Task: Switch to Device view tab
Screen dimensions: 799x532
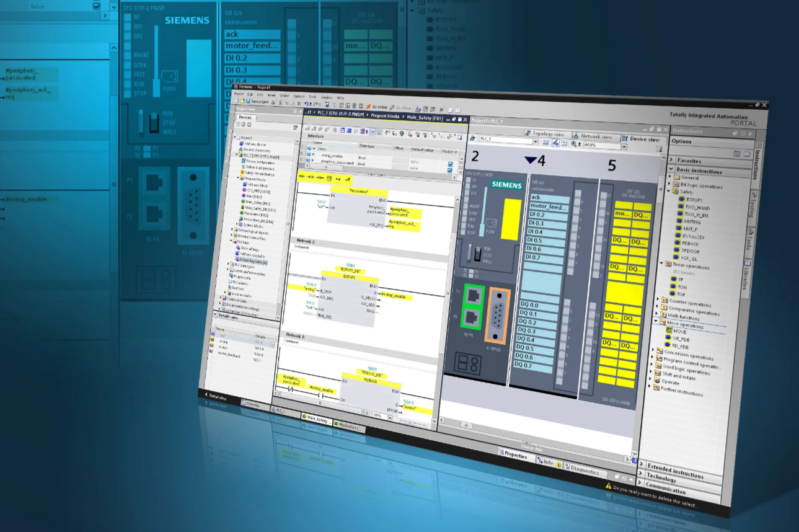Action: [x=643, y=139]
